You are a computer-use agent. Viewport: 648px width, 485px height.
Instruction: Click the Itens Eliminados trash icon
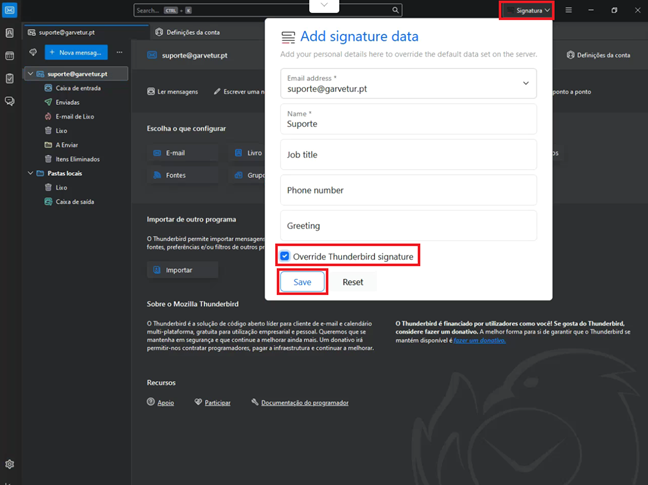pos(48,159)
